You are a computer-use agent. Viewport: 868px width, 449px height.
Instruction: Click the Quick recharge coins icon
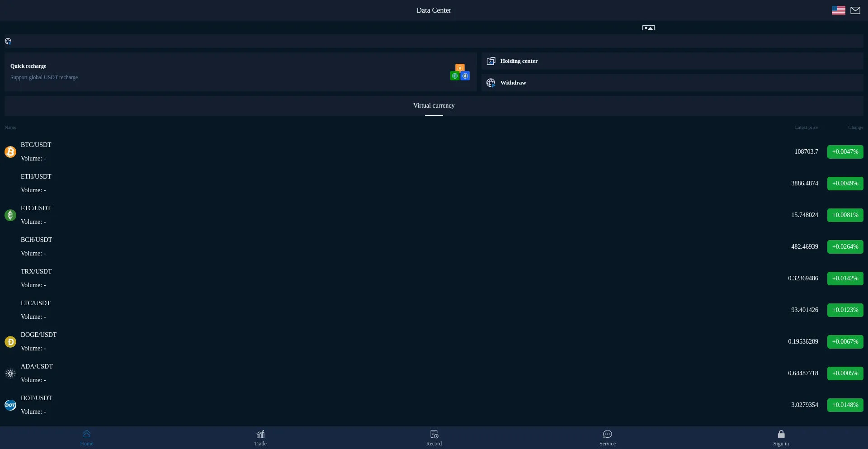click(460, 72)
